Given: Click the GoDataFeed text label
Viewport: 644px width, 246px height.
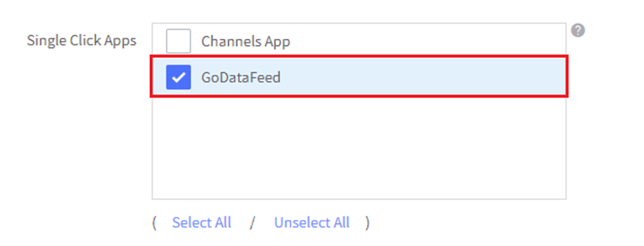Looking at the screenshot, I should pos(240,77).
